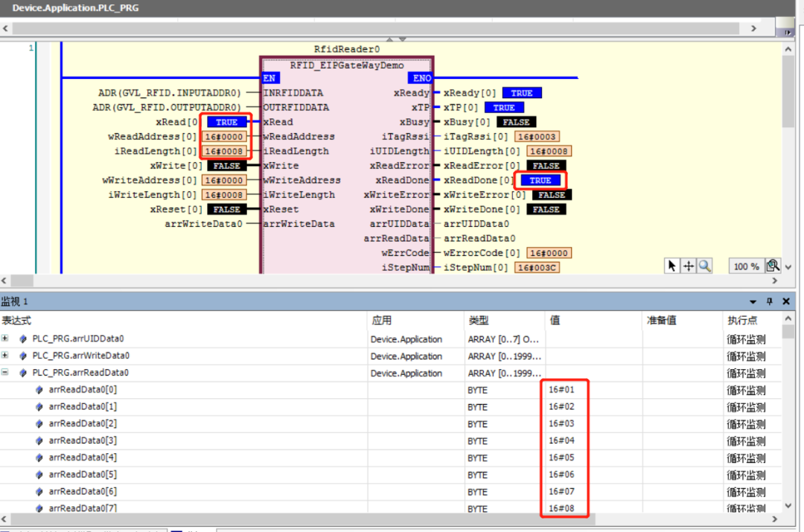Image resolution: width=804 pixels, height=532 pixels.
Task: Activate the pan/move canvas tool
Action: pyautogui.click(x=689, y=266)
